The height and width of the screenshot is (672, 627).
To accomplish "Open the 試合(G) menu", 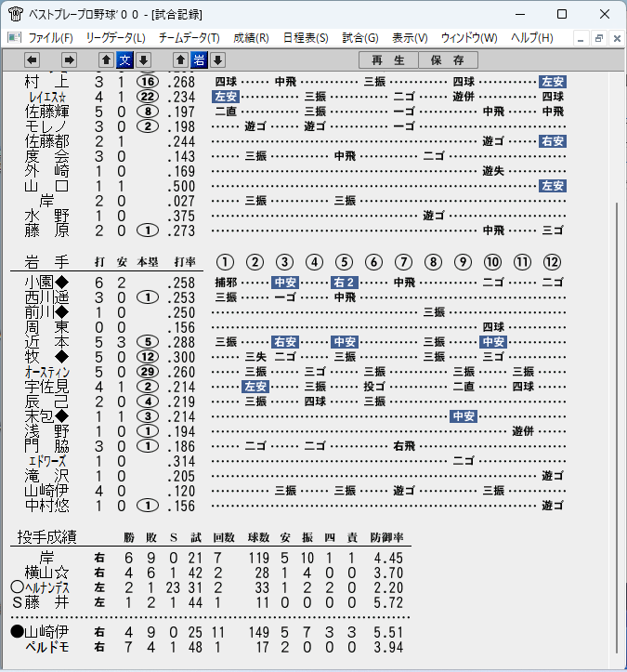I will tap(360, 38).
